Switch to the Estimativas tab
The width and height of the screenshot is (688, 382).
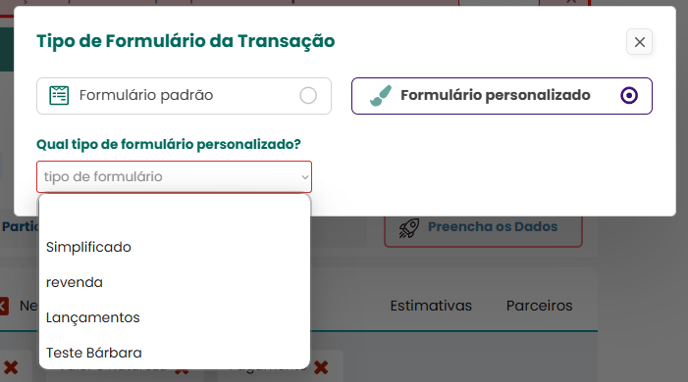431,306
